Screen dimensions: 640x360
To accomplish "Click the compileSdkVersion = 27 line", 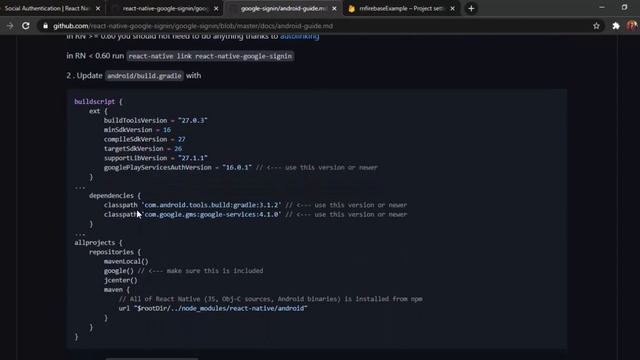I will [x=144, y=139].
